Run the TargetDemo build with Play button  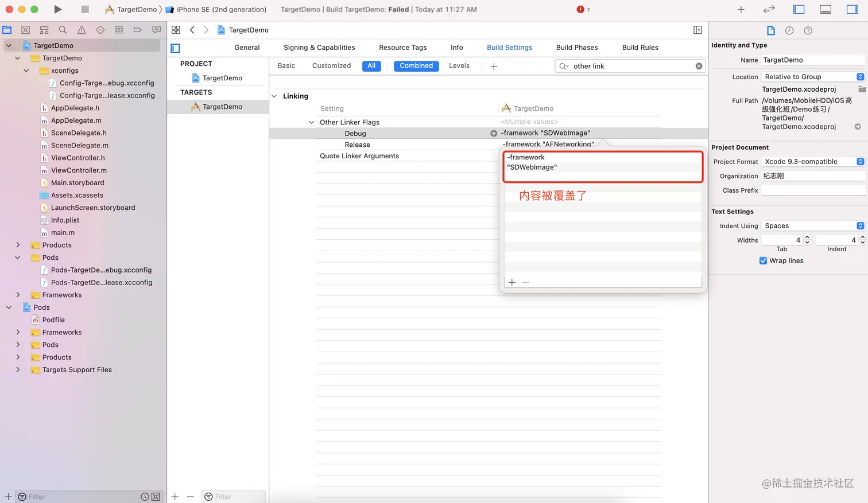[x=57, y=9]
